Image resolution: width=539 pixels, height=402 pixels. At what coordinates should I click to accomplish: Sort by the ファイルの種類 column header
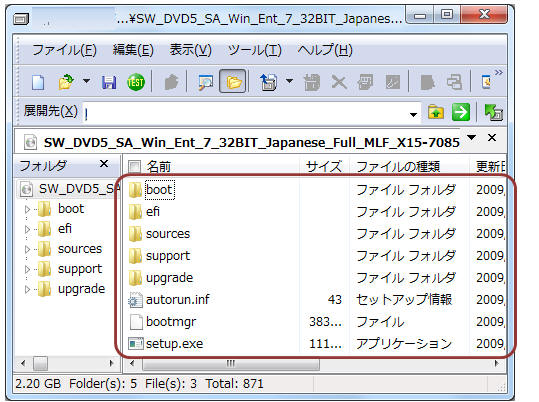point(398,166)
